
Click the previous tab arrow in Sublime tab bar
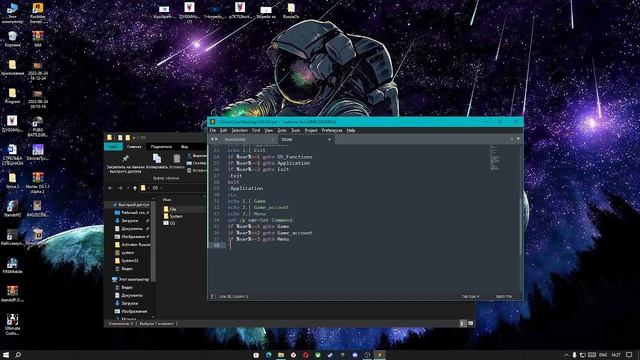point(212,140)
